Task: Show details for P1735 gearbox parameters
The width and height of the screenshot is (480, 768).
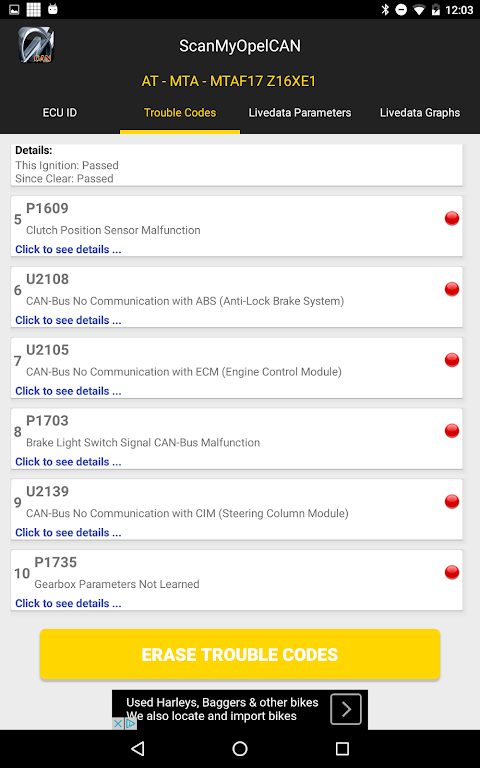Action: pos(68,603)
